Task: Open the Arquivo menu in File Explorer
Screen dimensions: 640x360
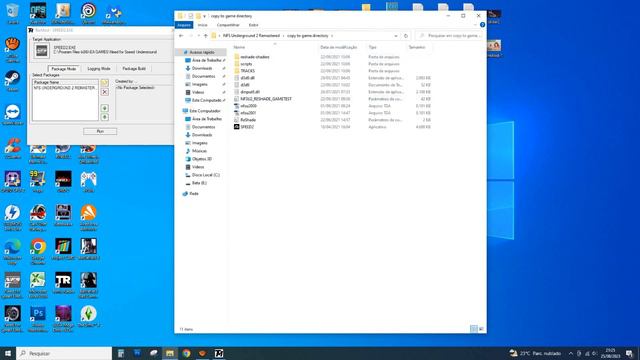Action: click(184, 25)
